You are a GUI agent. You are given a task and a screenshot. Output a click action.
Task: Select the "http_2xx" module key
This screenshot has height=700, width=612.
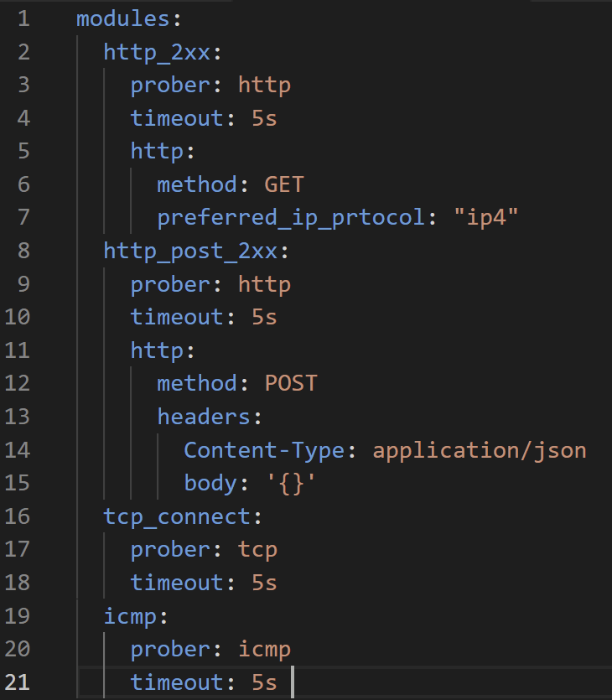pyautogui.click(x=157, y=52)
